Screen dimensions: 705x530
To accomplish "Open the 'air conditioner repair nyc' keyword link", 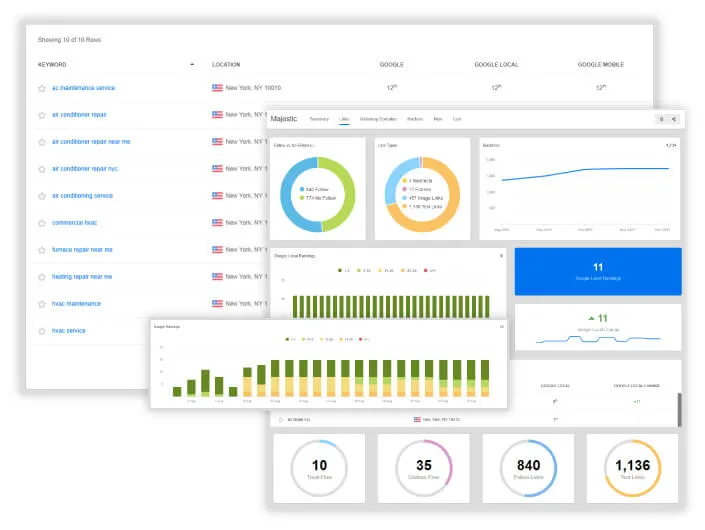I will 85,169.
